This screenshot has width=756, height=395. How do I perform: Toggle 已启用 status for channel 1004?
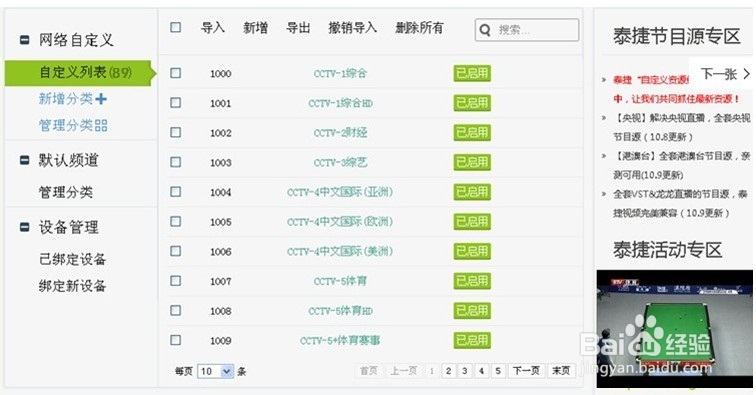tap(472, 192)
